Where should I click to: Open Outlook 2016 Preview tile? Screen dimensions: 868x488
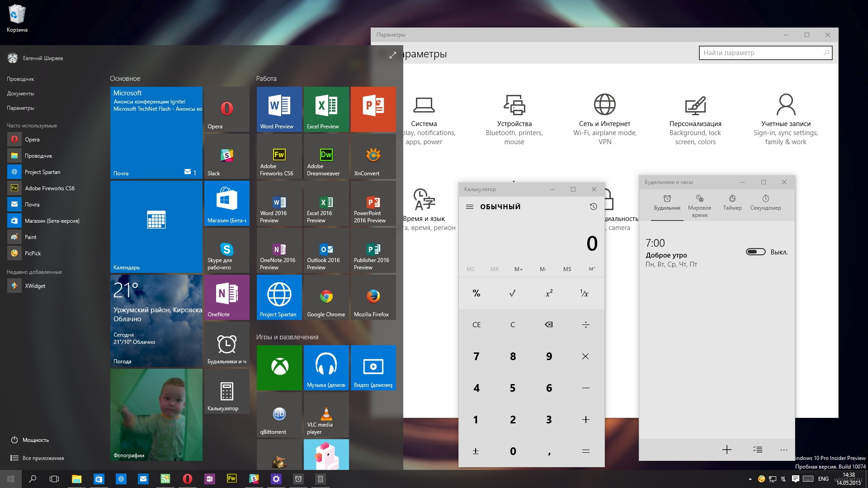point(326,250)
